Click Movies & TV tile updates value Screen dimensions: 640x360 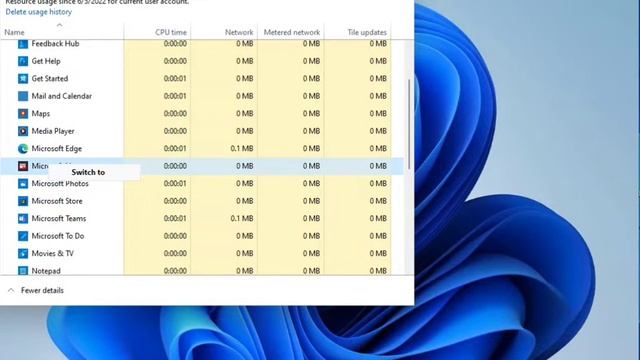pos(378,253)
